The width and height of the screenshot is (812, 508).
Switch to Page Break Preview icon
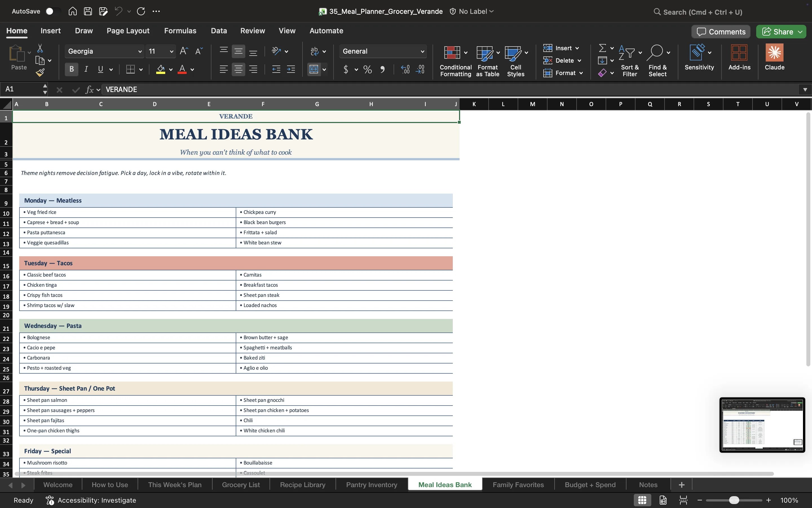(683, 500)
